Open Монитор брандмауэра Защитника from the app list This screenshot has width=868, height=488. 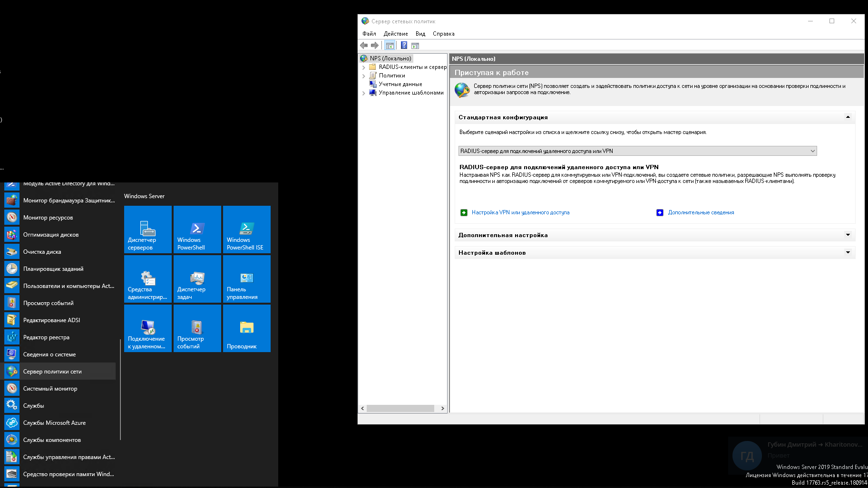click(x=59, y=201)
